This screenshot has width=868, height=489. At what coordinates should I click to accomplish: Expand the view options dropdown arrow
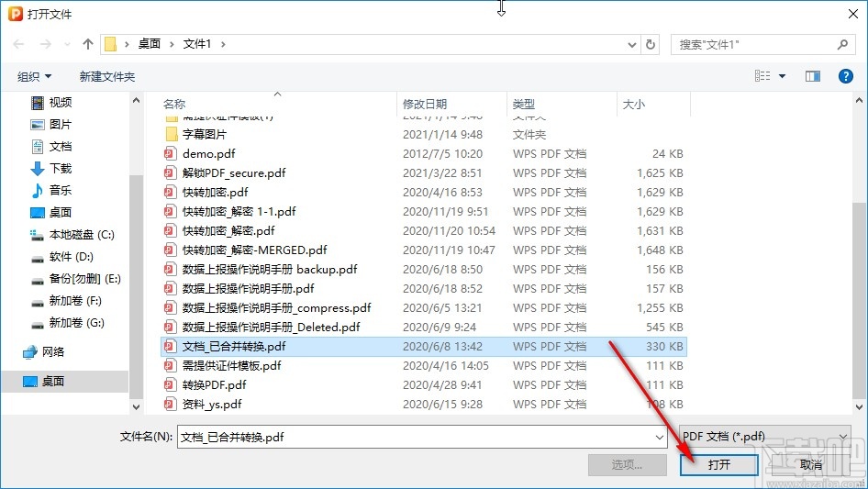(782, 76)
